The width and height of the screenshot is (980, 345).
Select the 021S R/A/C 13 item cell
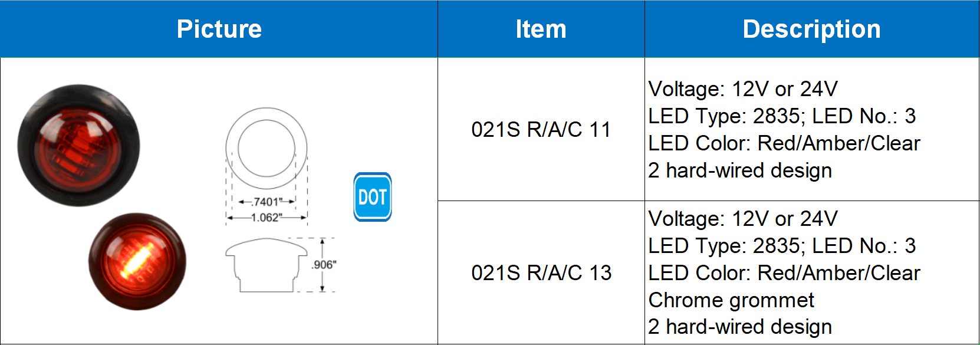point(541,272)
